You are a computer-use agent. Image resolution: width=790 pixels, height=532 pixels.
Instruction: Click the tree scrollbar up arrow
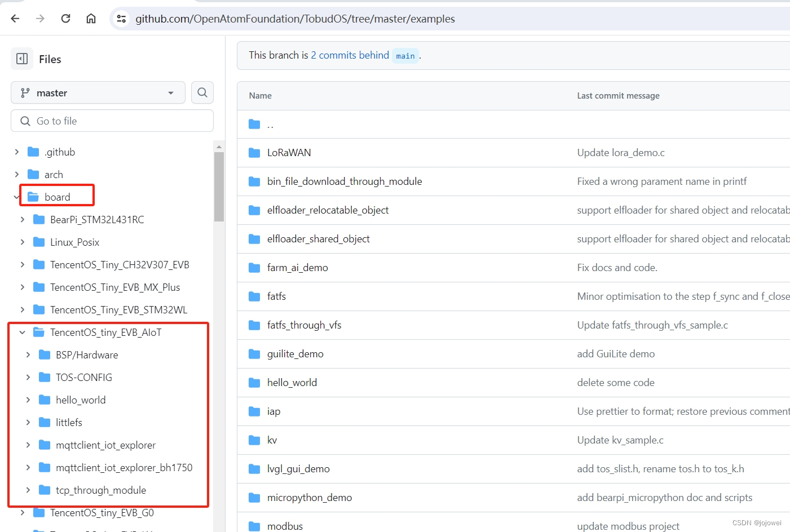click(219, 147)
